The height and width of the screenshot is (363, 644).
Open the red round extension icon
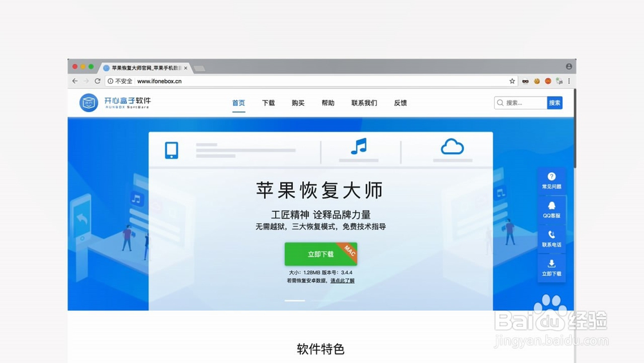click(548, 81)
